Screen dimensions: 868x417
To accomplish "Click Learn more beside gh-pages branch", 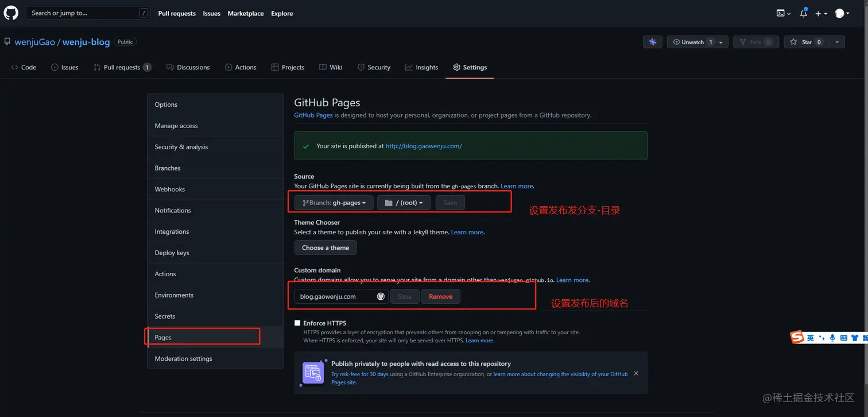I will click(x=517, y=186).
